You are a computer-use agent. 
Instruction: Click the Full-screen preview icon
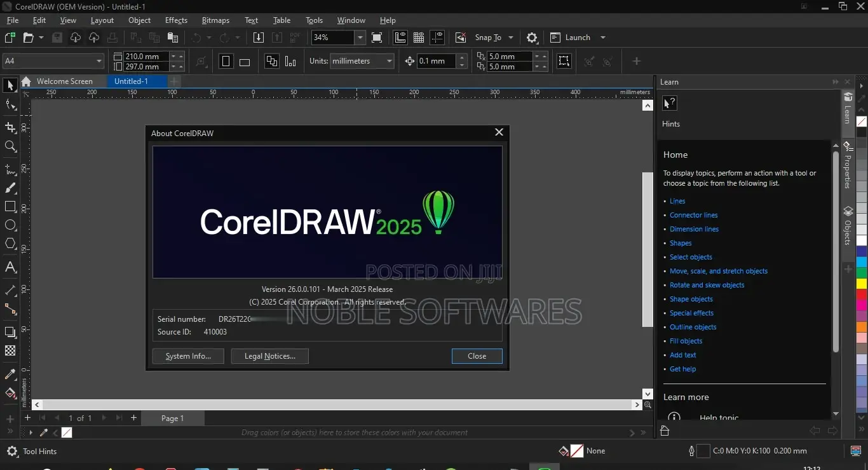[377, 38]
